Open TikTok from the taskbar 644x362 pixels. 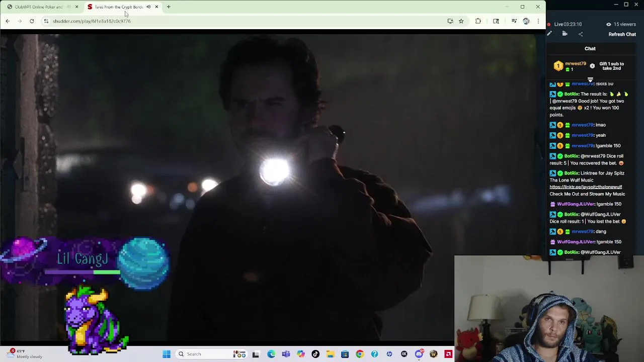pyautogui.click(x=315, y=354)
